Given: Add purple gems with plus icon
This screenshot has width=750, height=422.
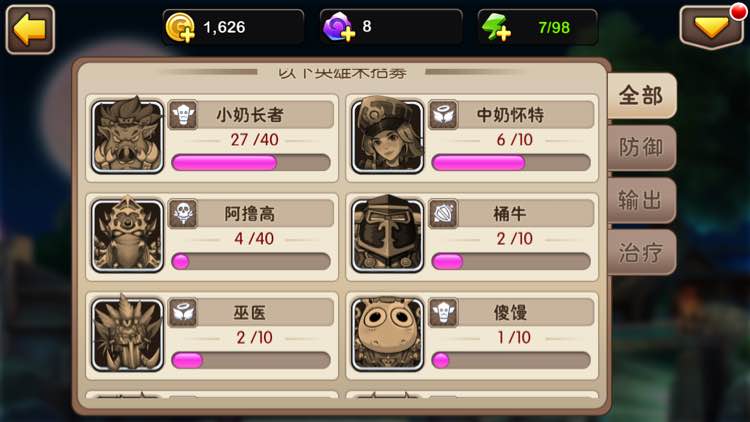Looking at the screenshot, I should coord(338,27).
